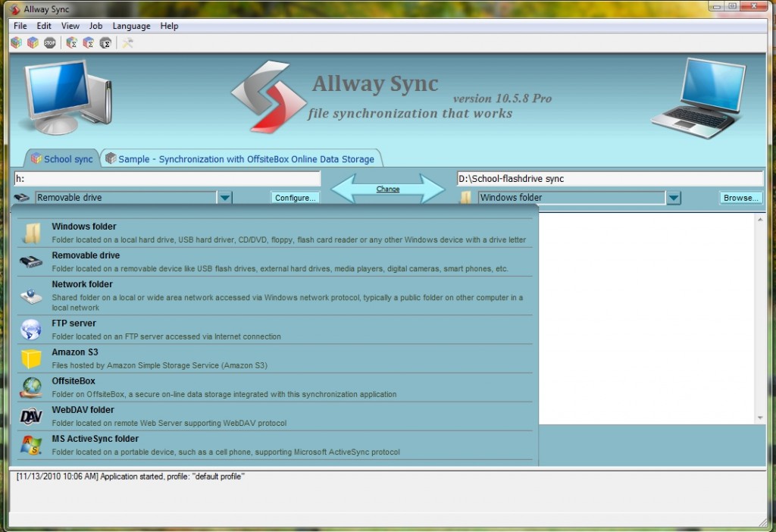The image size is (776, 532).
Task: Click the Configure... button
Action: tap(295, 198)
